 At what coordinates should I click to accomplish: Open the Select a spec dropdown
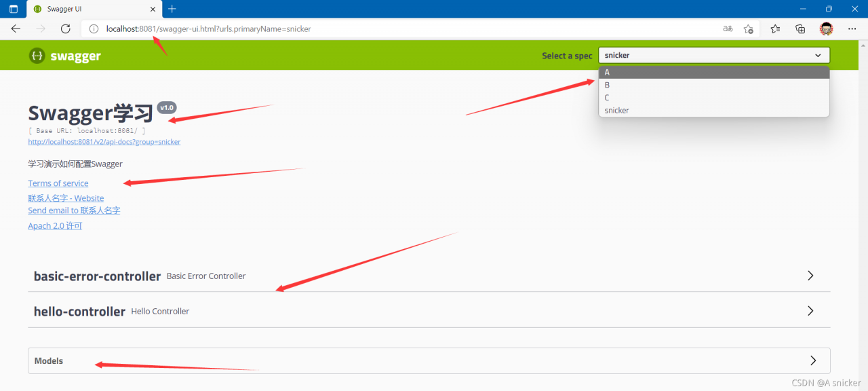pos(714,56)
